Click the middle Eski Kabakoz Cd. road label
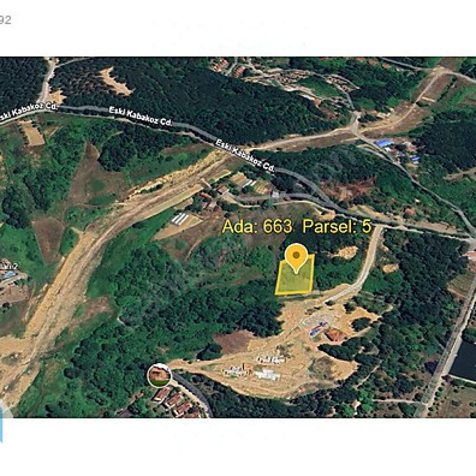476x476 pixels. click(140, 116)
